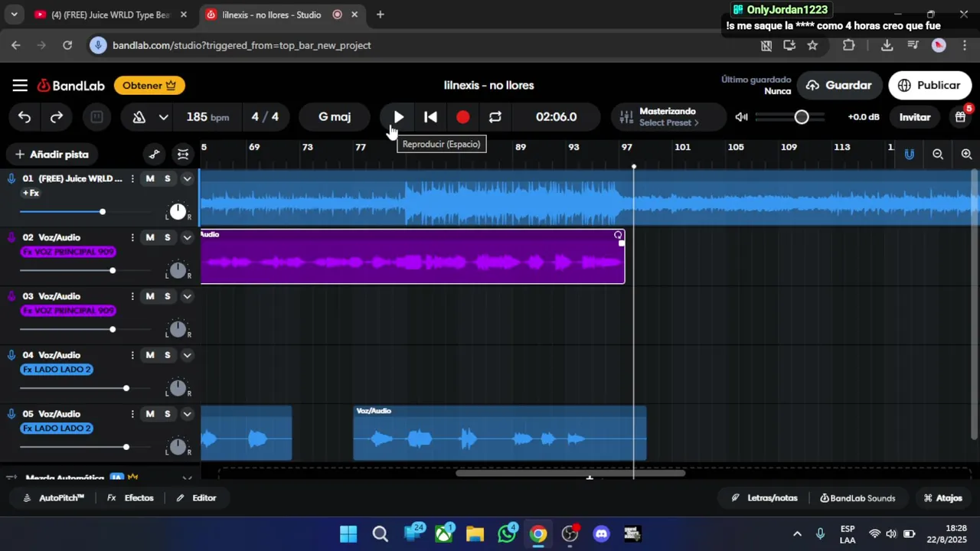Open the Editor tab
Image resolution: width=980 pixels, height=551 pixels.
click(x=196, y=498)
